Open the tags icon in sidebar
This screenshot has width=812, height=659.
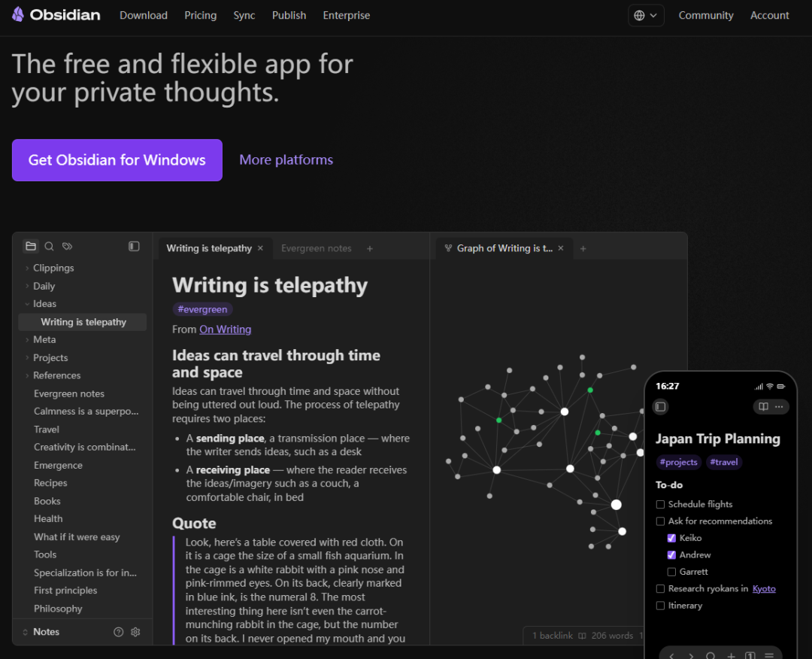(x=67, y=246)
